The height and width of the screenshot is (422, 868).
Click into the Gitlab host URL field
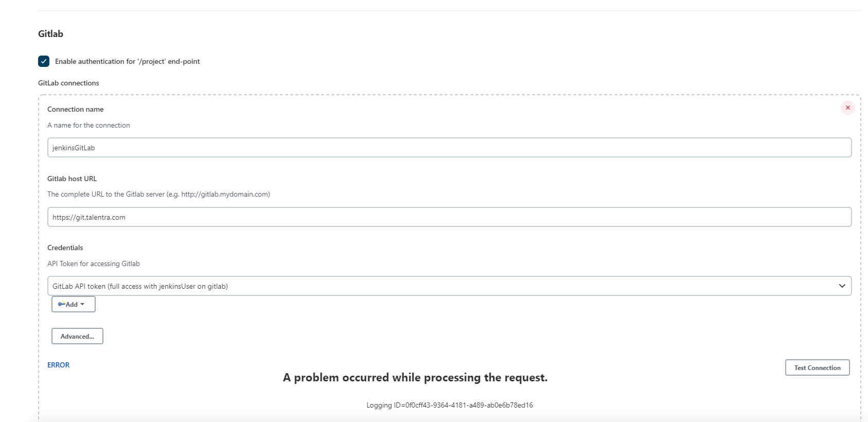(x=449, y=217)
